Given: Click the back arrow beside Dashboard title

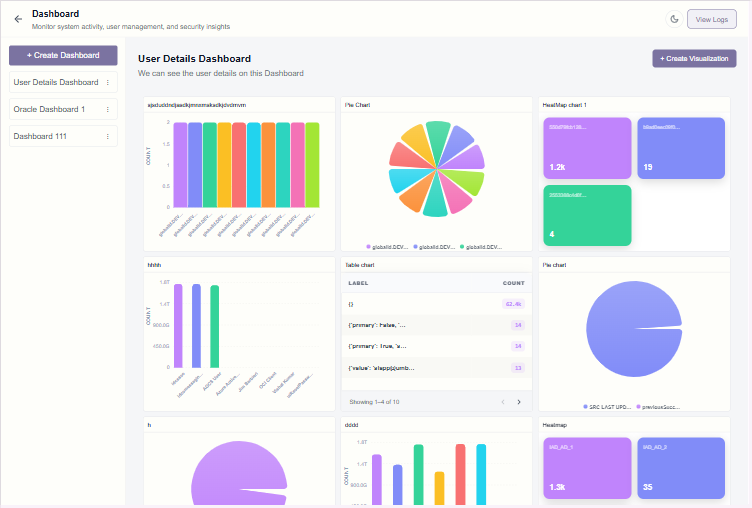Looking at the screenshot, I should (18, 18).
